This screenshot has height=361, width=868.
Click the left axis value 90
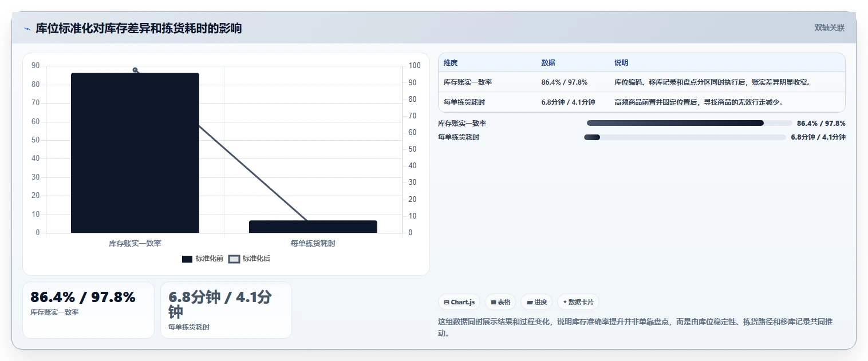(35, 66)
